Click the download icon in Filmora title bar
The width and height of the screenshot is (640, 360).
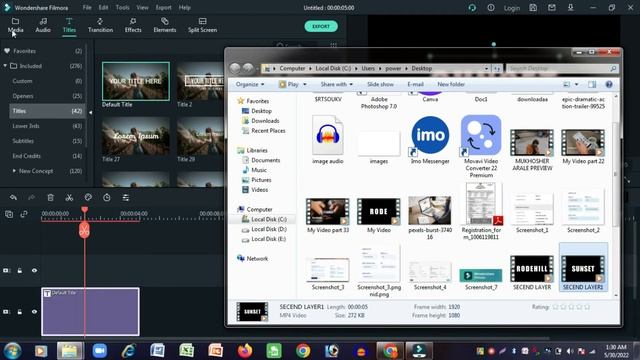[x=571, y=7]
